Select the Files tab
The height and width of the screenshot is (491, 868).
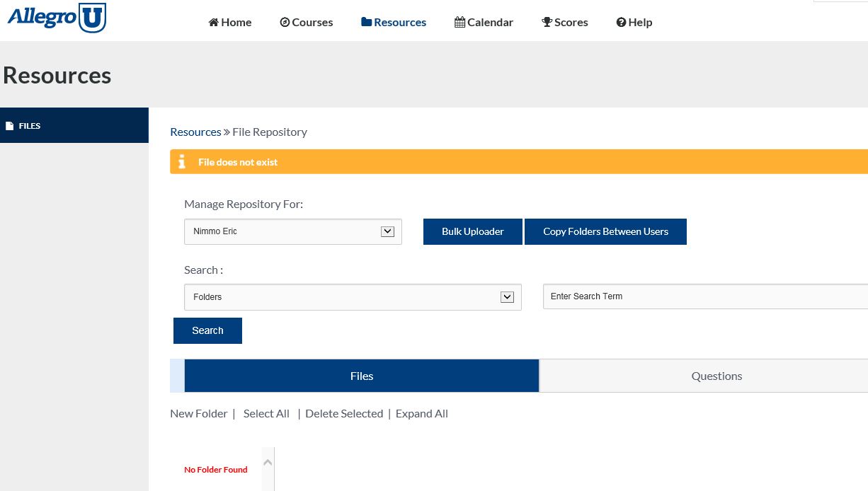point(361,376)
